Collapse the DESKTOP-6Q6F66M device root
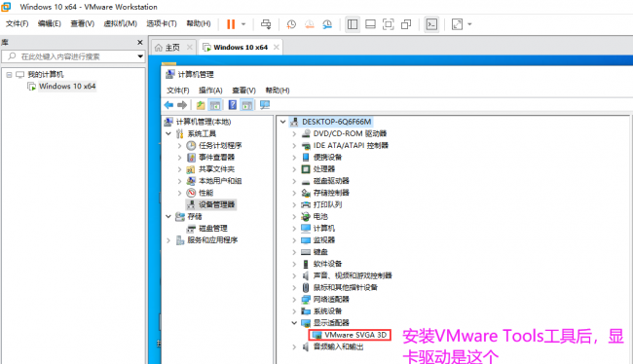 [x=283, y=122]
